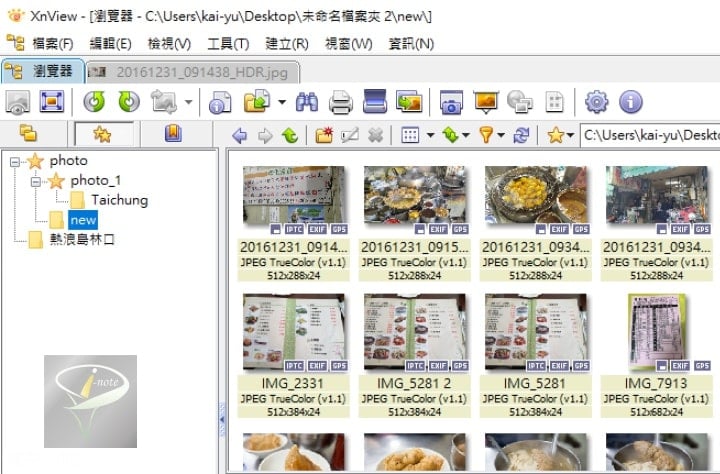The width and height of the screenshot is (720, 474).
Task: Refresh the browser view icon
Action: [521, 135]
